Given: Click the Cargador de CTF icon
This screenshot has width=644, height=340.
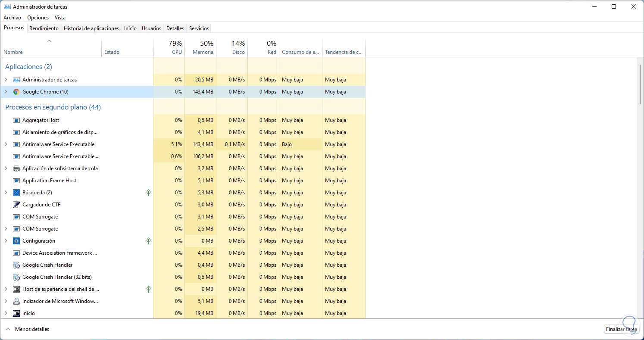Looking at the screenshot, I should (x=16, y=205).
